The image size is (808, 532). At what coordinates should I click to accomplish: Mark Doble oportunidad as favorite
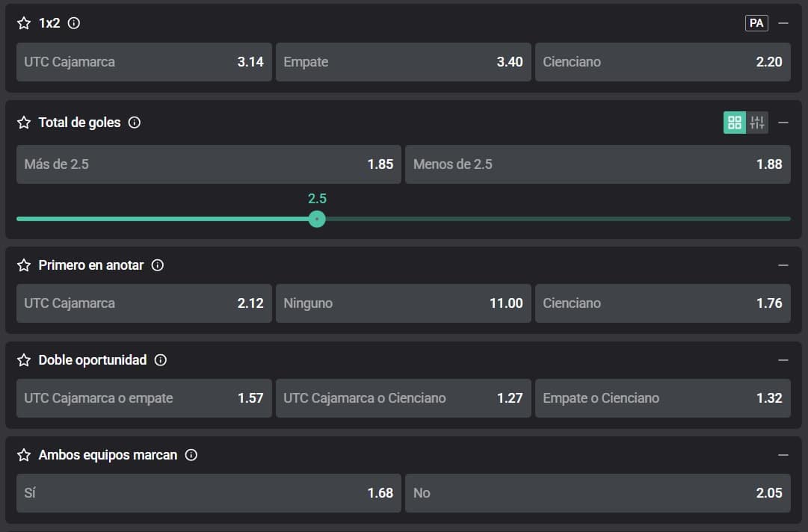coord(24,360)
